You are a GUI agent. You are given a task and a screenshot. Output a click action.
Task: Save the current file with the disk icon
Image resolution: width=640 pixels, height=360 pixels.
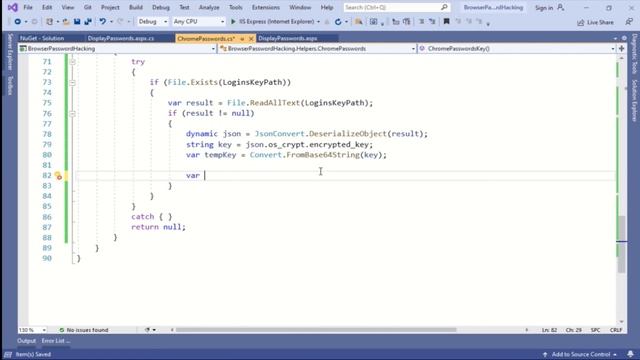[77, 22]
